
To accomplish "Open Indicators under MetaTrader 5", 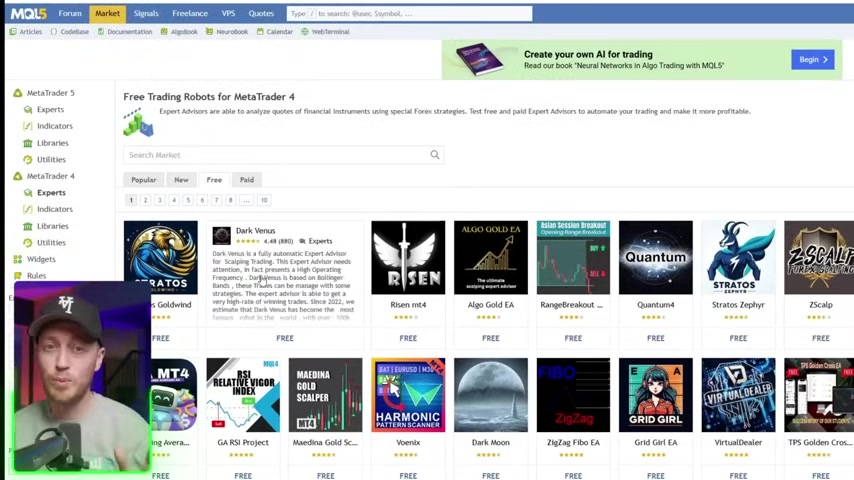I will pyautogui.click(x=54, y=126).
